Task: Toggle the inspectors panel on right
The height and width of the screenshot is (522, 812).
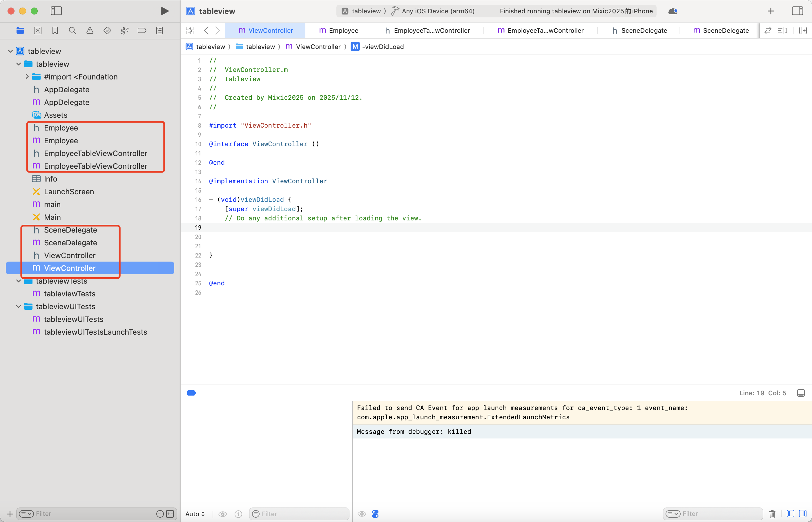Action: point(797,11)
